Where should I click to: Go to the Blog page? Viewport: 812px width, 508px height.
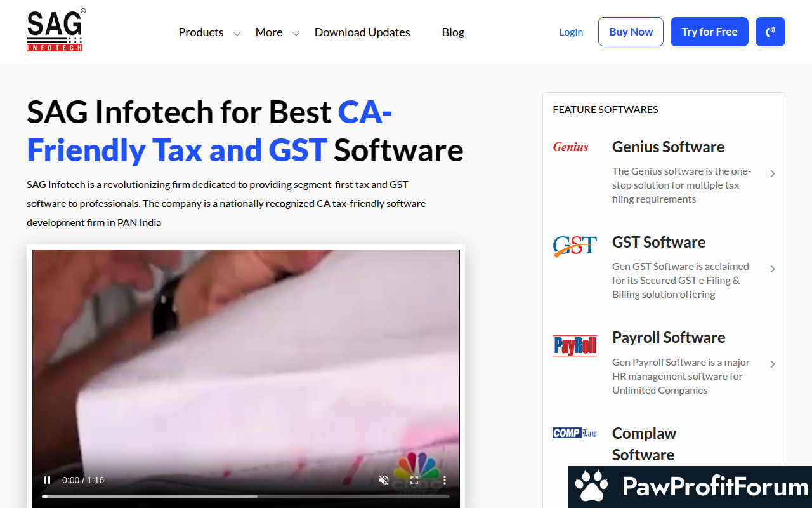pyautogui.click(x=453, y=32)
